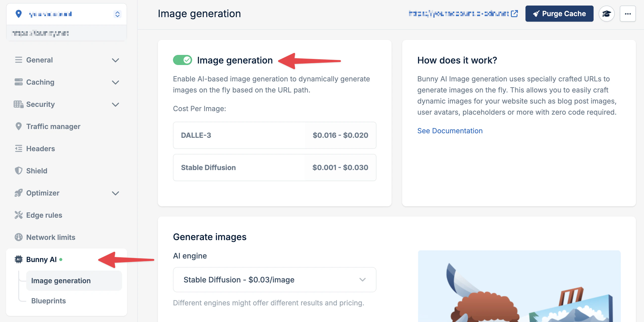
Task: Click the 'How does it work?' heading
Action: point(457,60)
